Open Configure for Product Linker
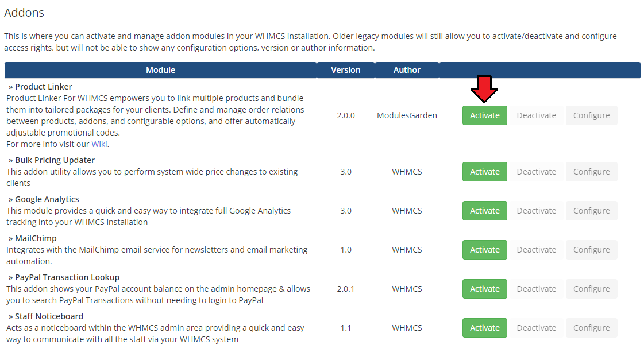The image size is (644, 360). (591, 115)
